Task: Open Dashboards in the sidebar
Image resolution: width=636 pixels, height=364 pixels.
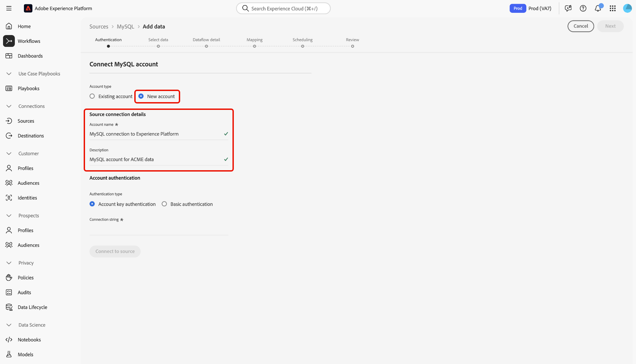Action: (30, 56)
